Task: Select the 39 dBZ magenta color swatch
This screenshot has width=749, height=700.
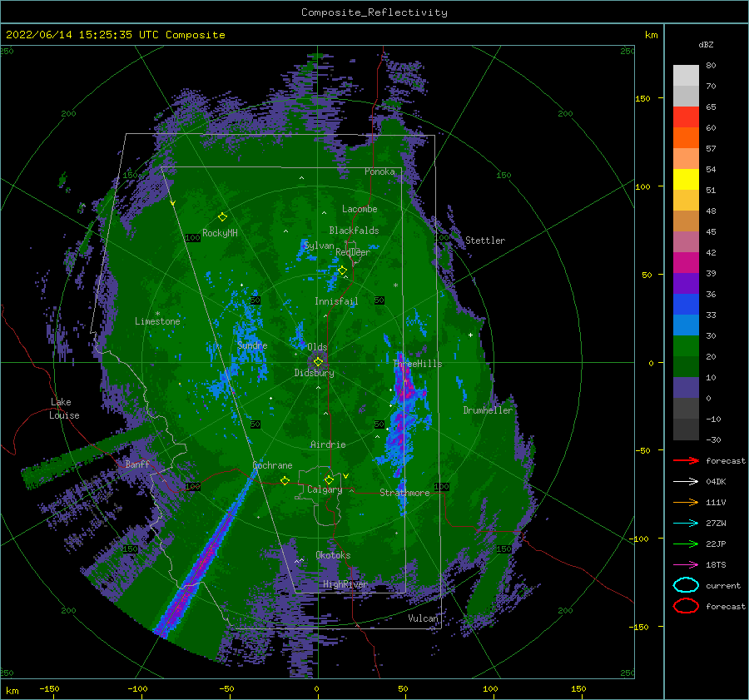Action: tap(686, 262)
